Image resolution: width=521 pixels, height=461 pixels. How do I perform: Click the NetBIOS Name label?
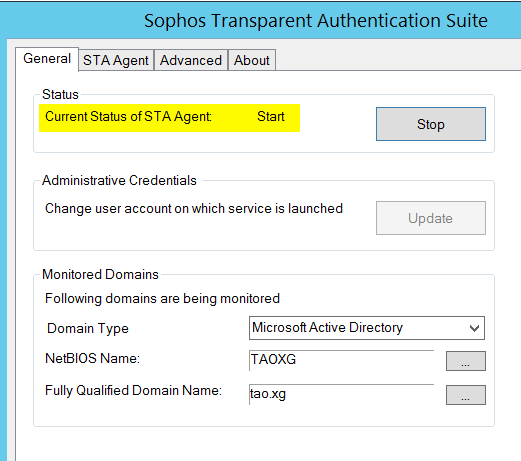pos(92,358)
